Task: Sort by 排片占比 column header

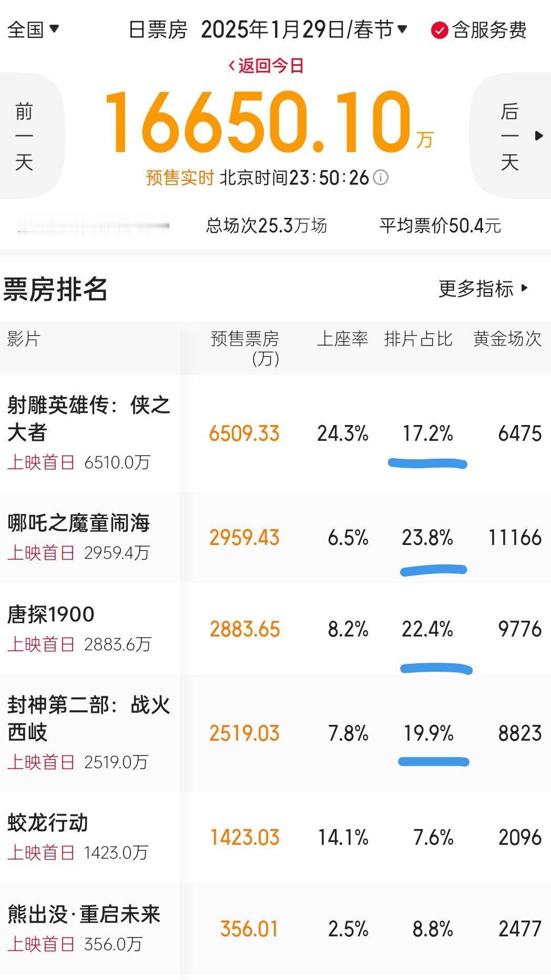Action: [x=418, y=339]
